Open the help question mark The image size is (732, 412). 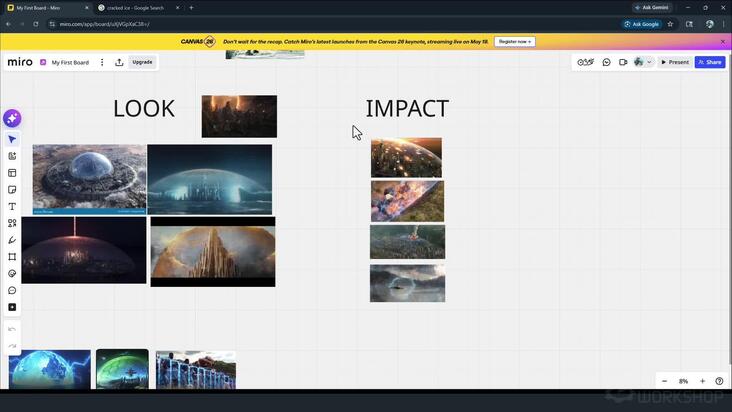pyautogui.click(x=719, y=381)
